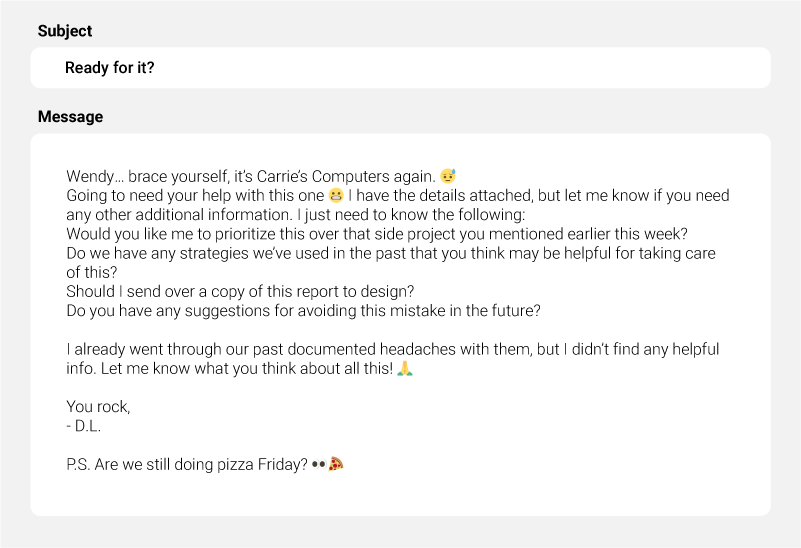Click the sweating face emoji after 'again.'

pos(448,176)
